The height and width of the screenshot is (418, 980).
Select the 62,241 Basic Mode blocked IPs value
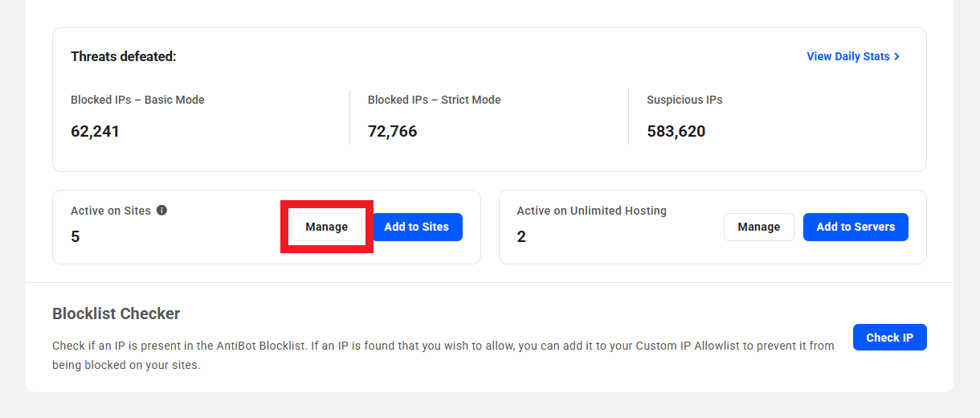tap(95, 131)
